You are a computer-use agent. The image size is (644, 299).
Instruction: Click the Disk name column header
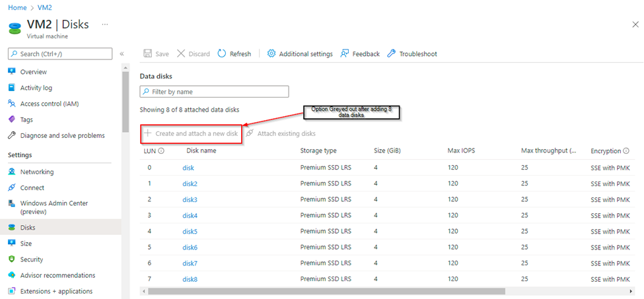201,151
